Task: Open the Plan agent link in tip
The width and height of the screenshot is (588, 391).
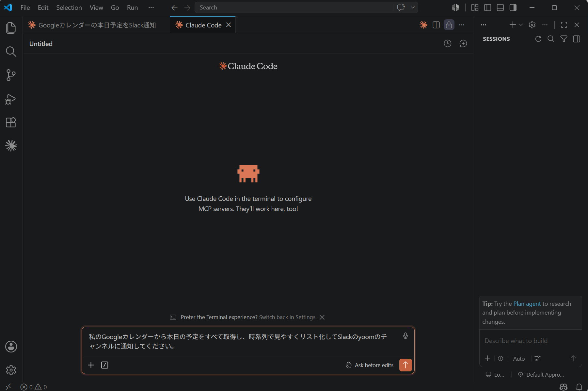Action: tap(527, 304)
